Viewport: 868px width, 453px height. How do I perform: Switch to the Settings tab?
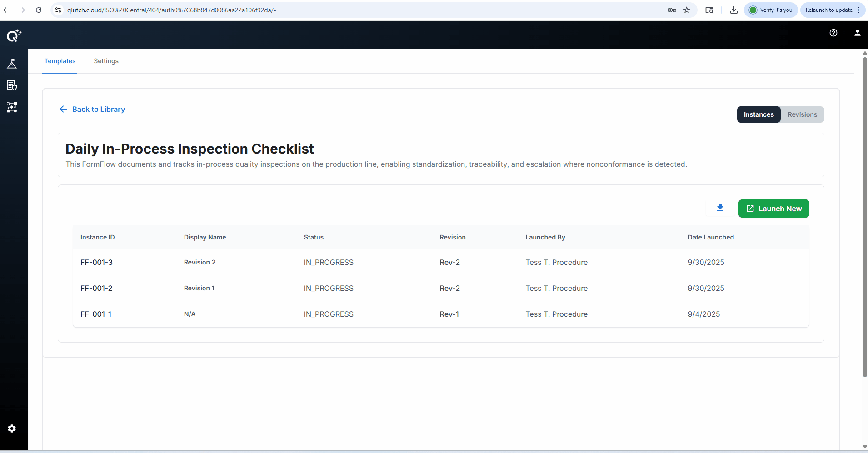pos(106,61)
